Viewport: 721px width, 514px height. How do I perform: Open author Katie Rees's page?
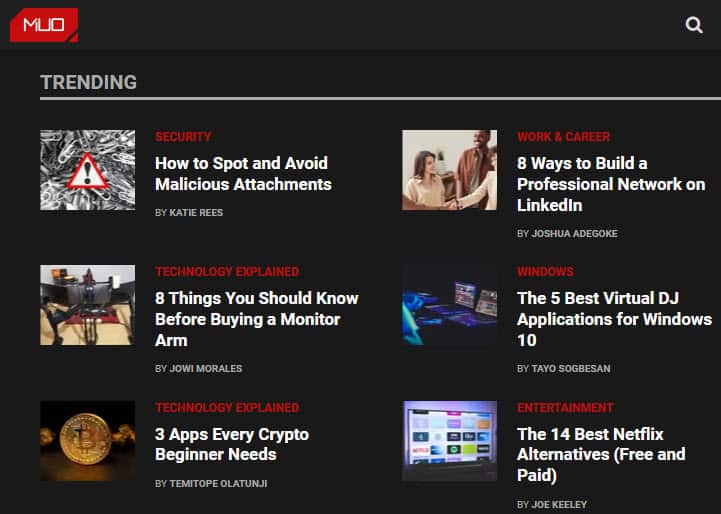pyautogui.click(x=196, y=212)
